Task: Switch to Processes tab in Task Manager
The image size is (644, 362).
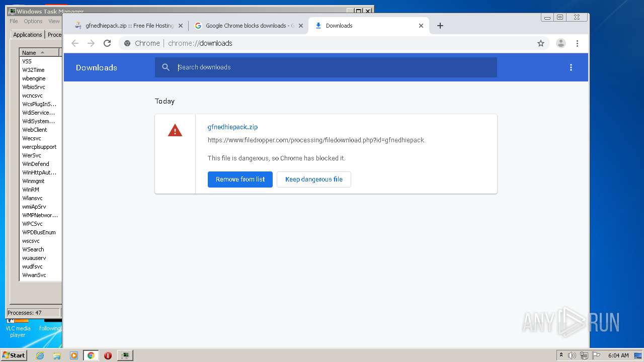Action: [x=54, y=35]
